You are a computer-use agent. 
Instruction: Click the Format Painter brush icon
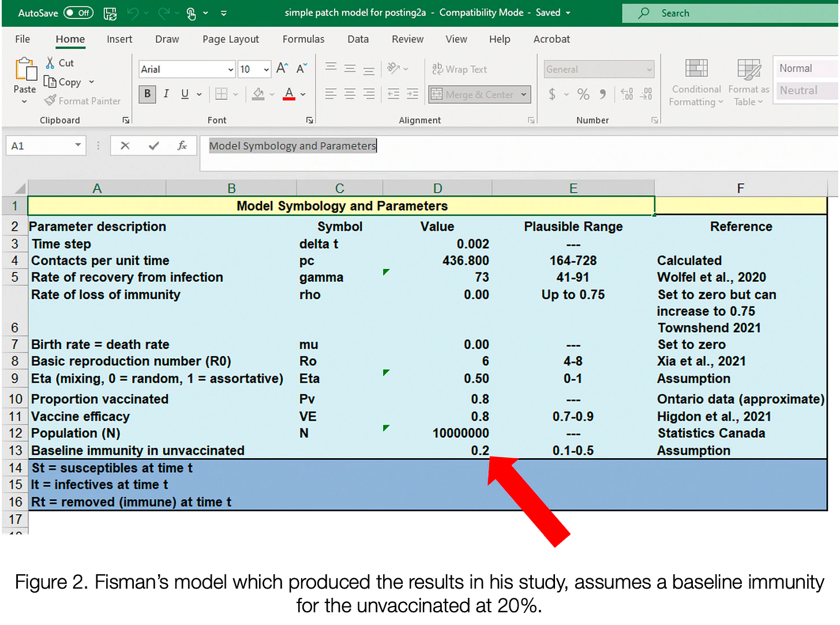pyautogui.click(x=50, y=101)
